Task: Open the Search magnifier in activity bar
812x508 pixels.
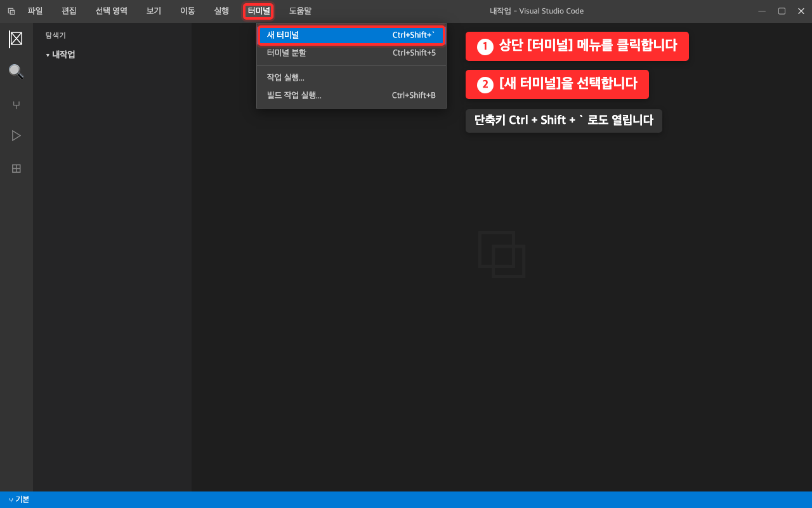Action: tap(16, 71)
